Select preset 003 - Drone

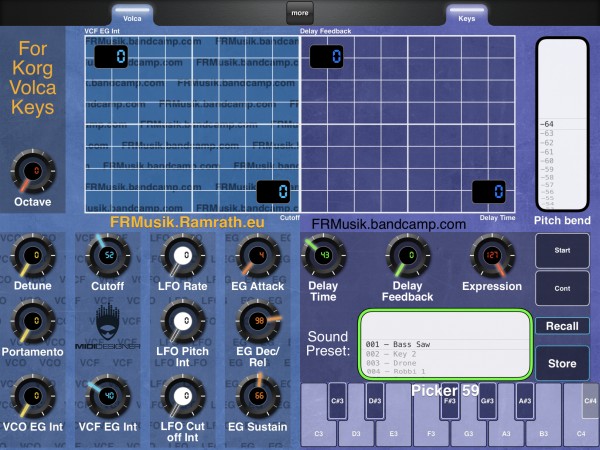point(445,363)
